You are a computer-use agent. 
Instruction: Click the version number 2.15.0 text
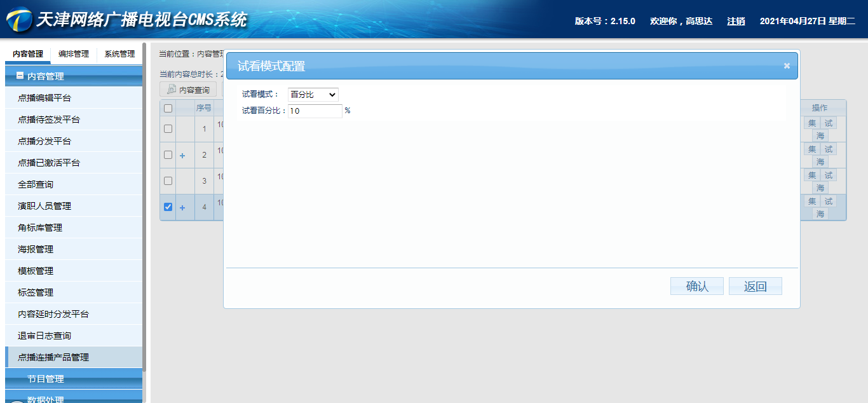[x=623, y=21]
